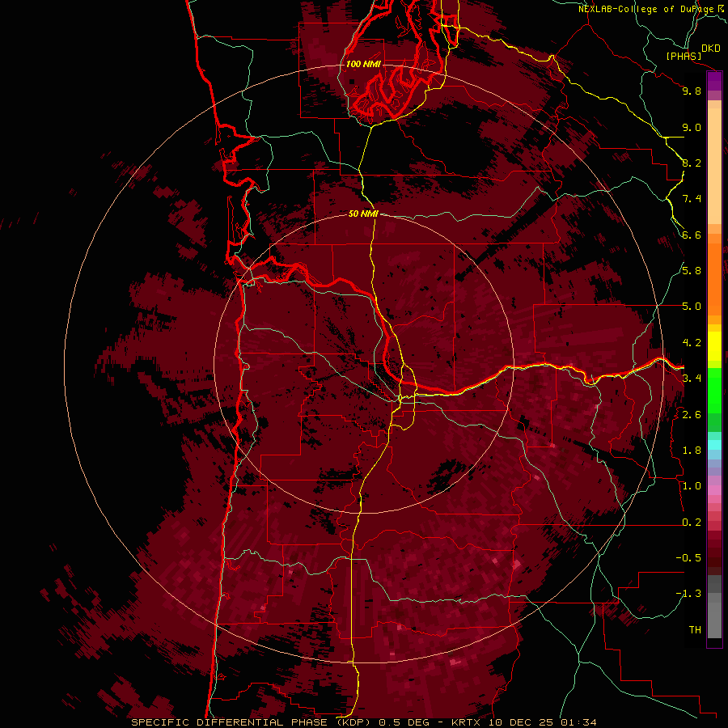
Task: Click the 50 NMI range ring label
Action: 363,214
